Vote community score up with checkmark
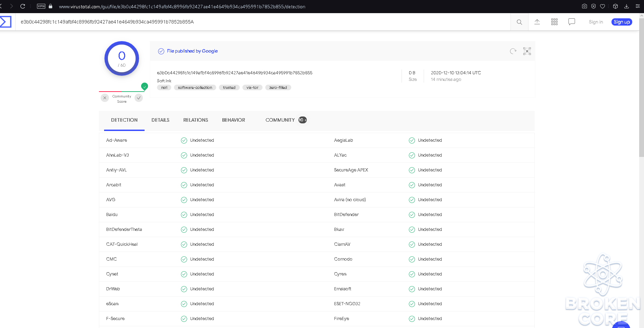The image size is (644, 328). click(x=139, y=98)
